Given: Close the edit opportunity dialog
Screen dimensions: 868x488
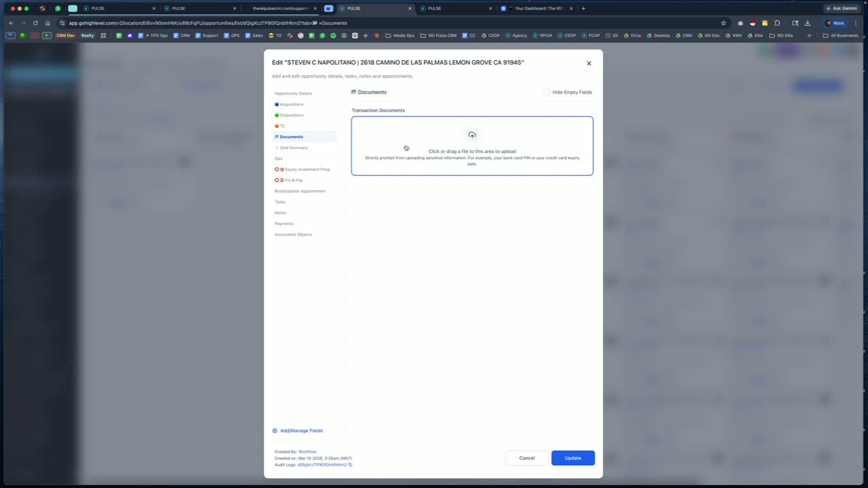Looking at the screenshot, I should coord(589,63).
